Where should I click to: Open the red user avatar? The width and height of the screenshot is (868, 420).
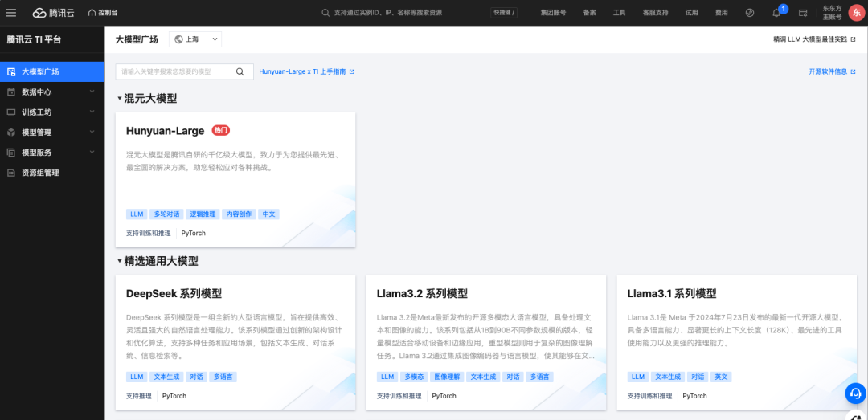tap(857, 12)
